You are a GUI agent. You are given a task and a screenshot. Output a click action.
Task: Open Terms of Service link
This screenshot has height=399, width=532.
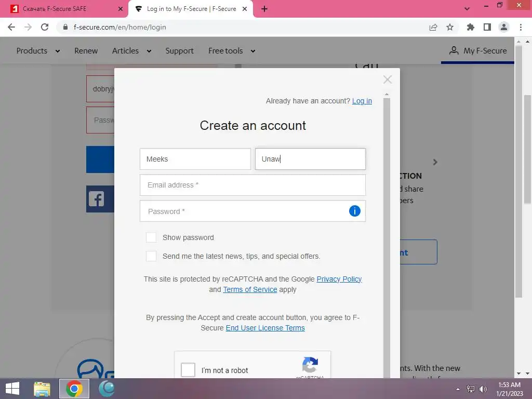(250, 289)
